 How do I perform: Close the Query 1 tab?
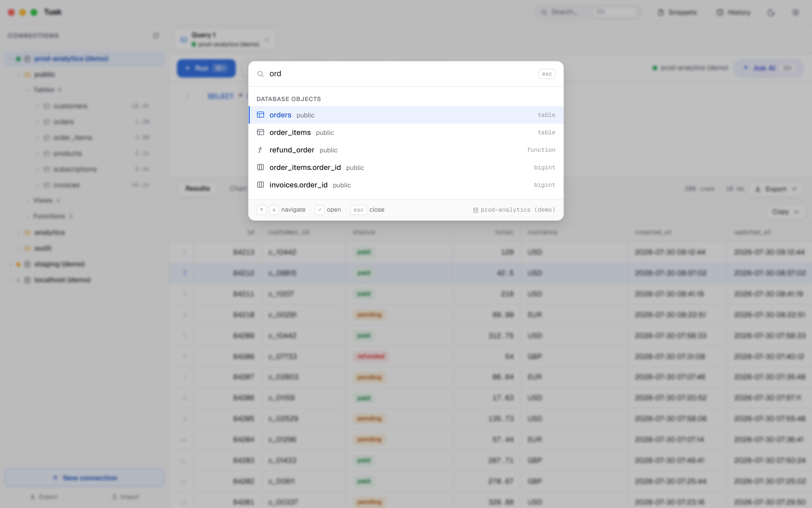tap(267, 40)
